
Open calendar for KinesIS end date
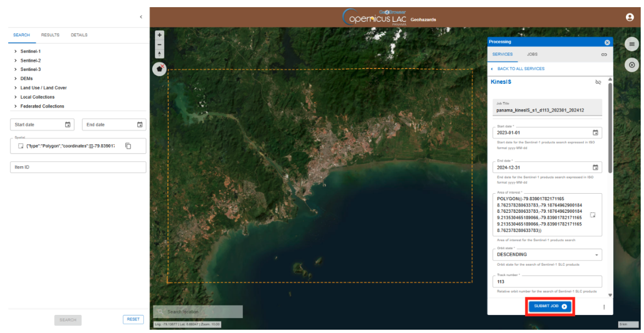point(595,167)
